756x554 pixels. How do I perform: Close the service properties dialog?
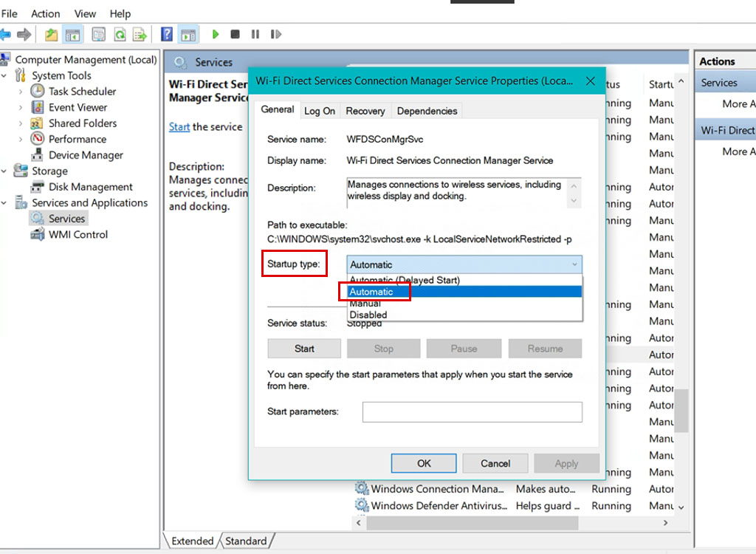(590, 81)
